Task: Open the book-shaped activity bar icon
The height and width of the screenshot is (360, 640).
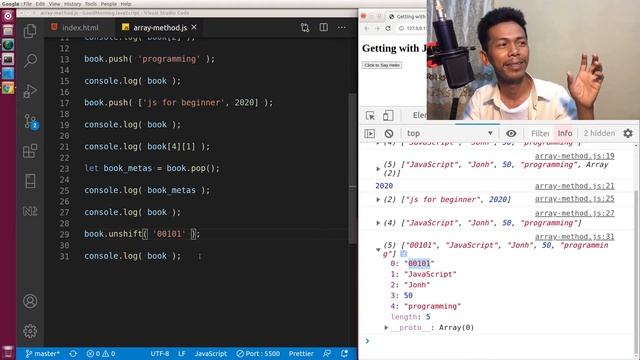Action: tap(30, 181)
